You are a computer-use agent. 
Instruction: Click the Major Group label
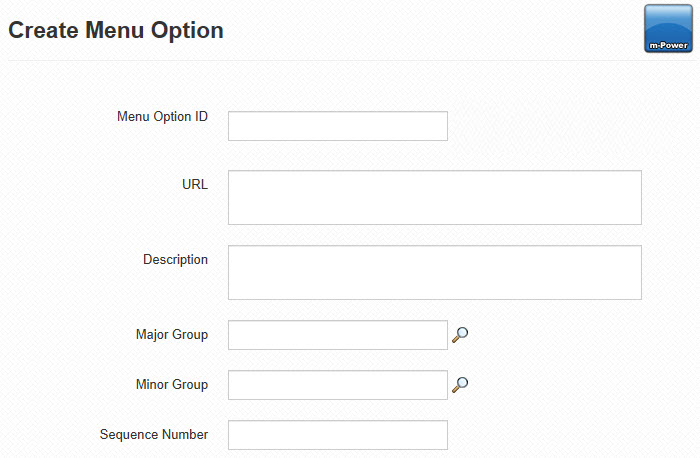click(x=172, y=335)
